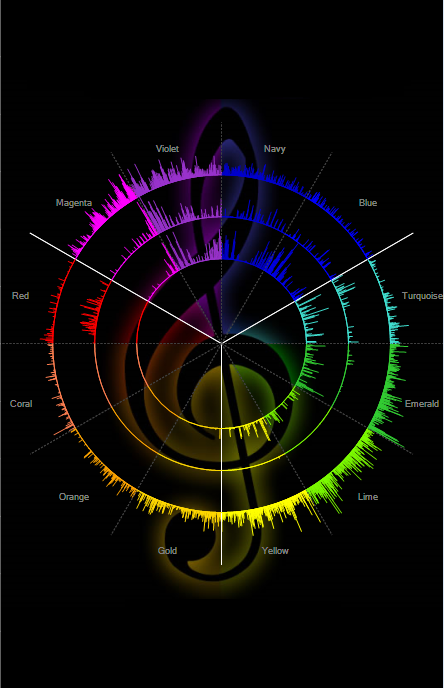Select the Coral label text
This screenshot has height=688, width=444.
tap(21, 404)
